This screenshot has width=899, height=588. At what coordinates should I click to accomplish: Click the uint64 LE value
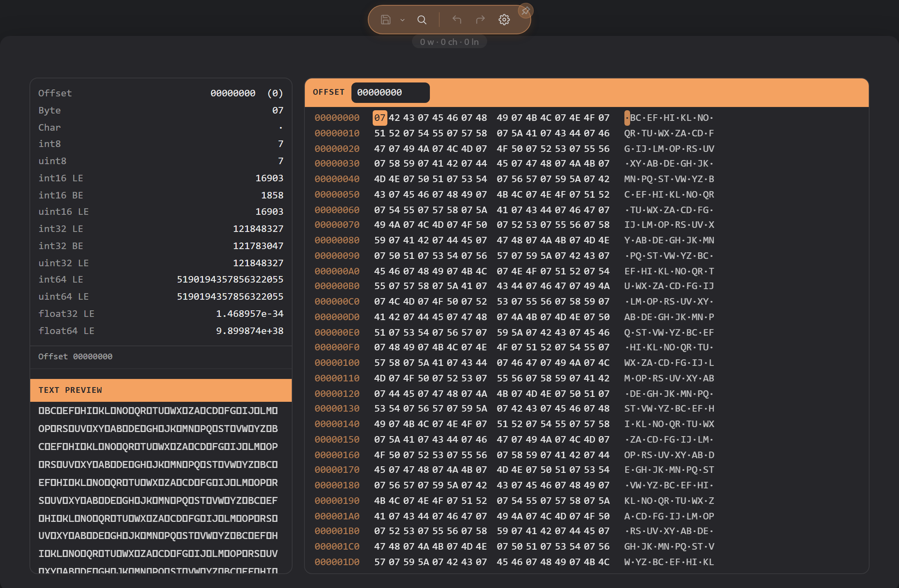point(230,296)
